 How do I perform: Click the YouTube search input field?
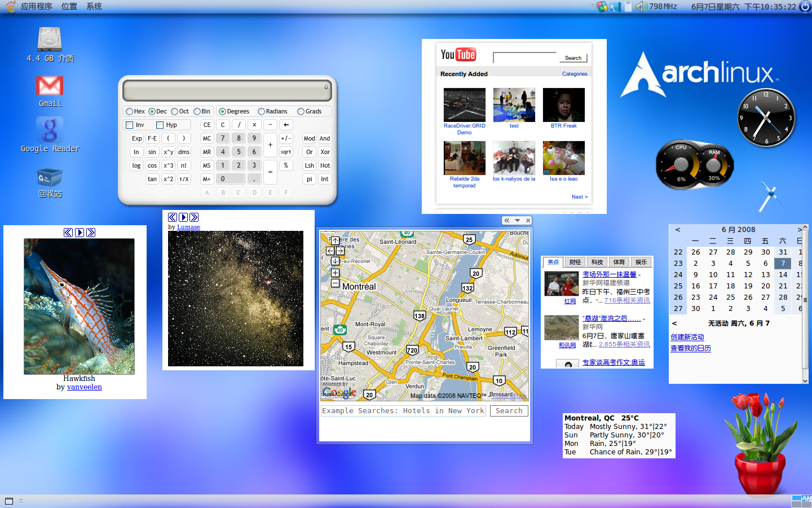[x=524, y=58]
